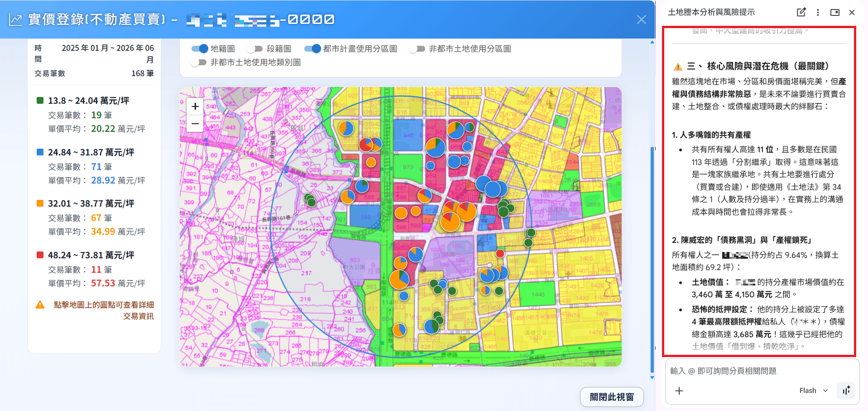Click the red 48.24 ~ 73.81 legend swatch
This screenshot has width=868, height=411.
click(40, 255)
